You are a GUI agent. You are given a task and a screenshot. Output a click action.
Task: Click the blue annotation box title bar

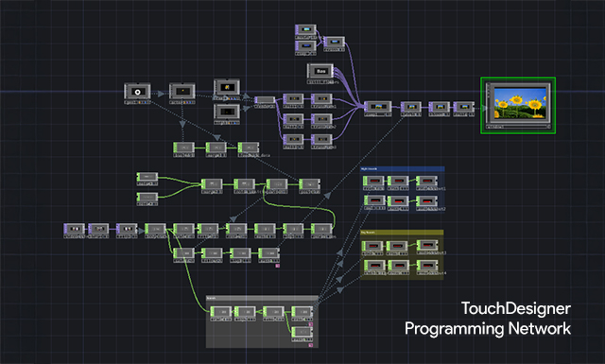[x=402, y=168]
